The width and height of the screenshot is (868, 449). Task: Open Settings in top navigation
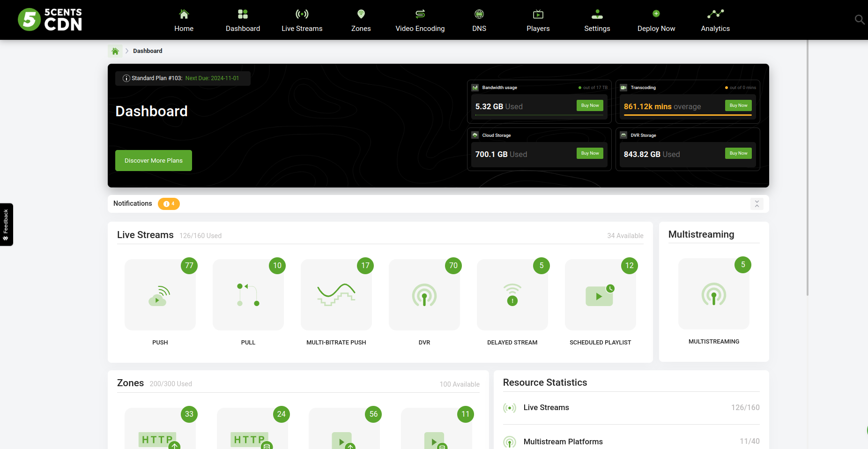tap(597, 21)
